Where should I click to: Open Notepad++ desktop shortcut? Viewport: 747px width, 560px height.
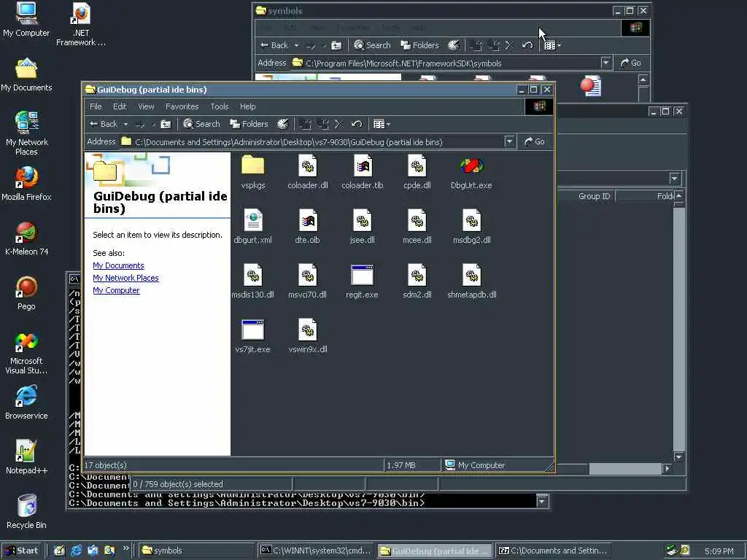tap(26, 457)
